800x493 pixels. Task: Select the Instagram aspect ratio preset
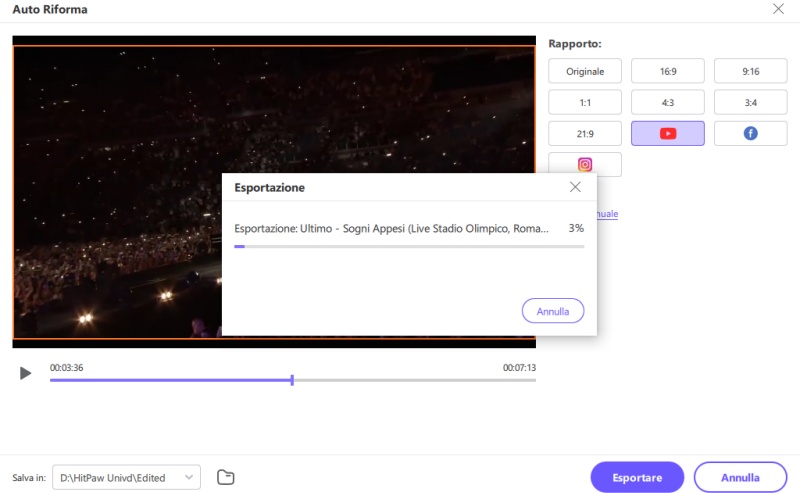point(585,164)
